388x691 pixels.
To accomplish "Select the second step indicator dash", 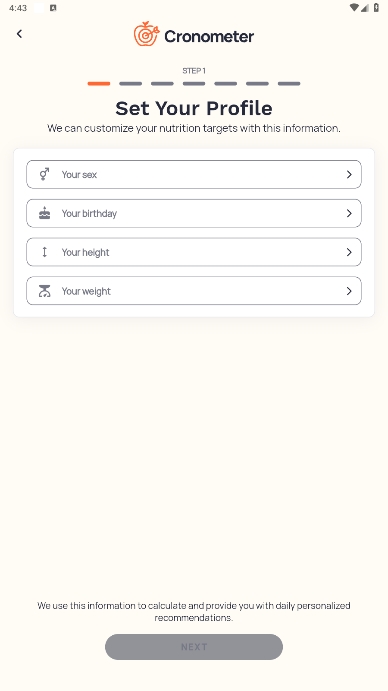I will (x=131, y=83).
